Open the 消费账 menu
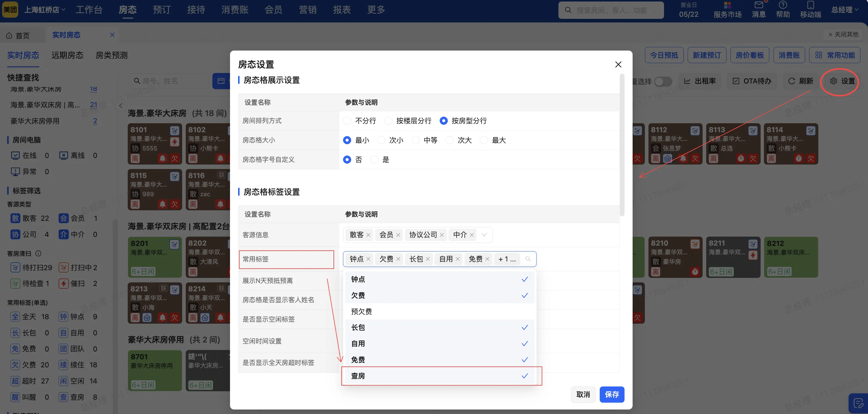 pyautogui.click(x=234, y=10)
